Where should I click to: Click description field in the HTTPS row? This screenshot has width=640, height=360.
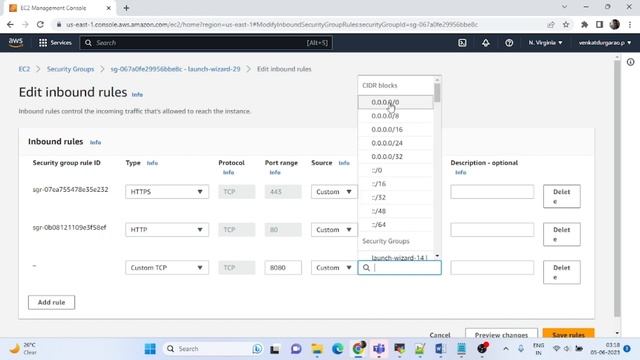pyautogui.click(x=492, y=192)
